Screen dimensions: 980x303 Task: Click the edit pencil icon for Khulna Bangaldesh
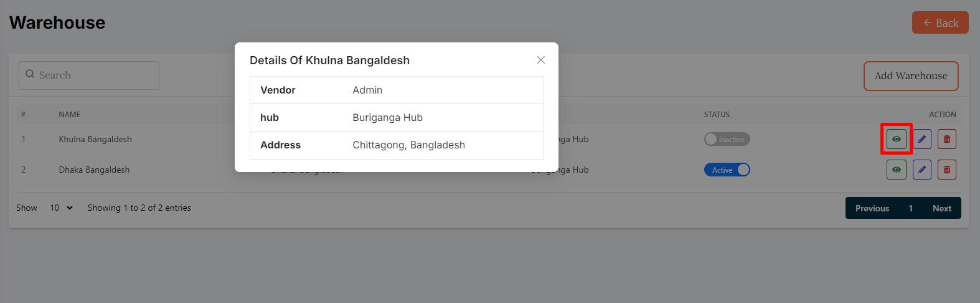pos(922,139)
